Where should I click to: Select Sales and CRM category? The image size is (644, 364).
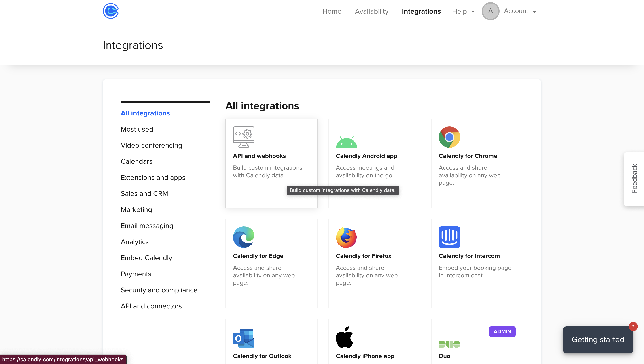click(x=144, y=193)
